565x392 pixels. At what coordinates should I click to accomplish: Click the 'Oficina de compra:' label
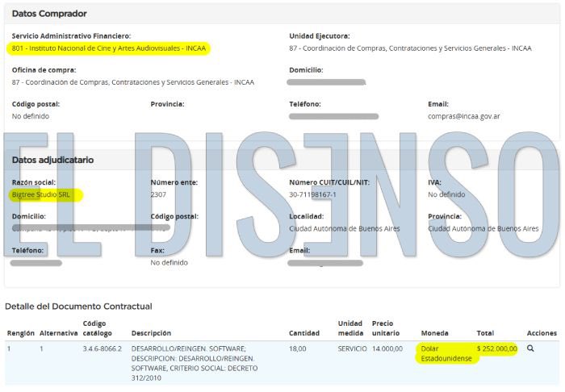(x=44, y=70)
